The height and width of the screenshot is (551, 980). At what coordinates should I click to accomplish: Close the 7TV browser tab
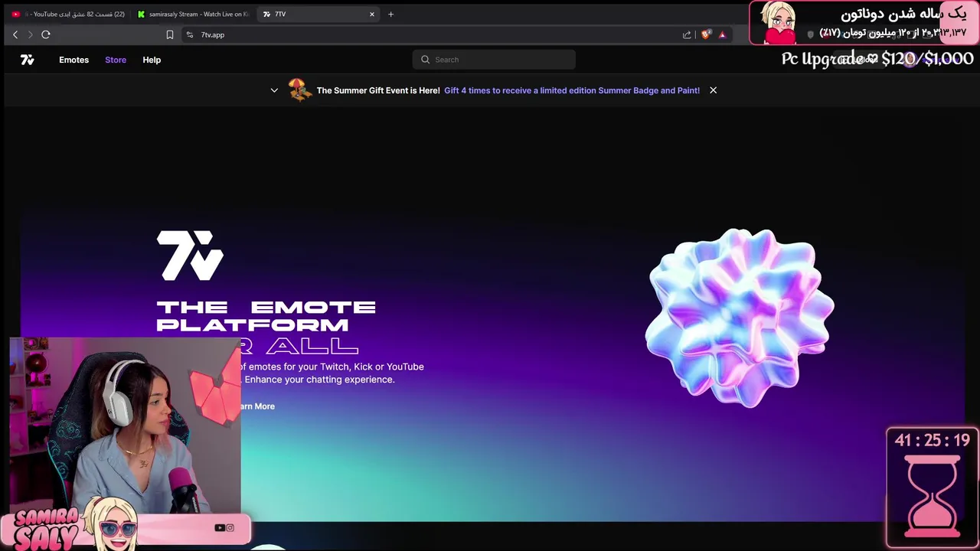tap(372, 14)
